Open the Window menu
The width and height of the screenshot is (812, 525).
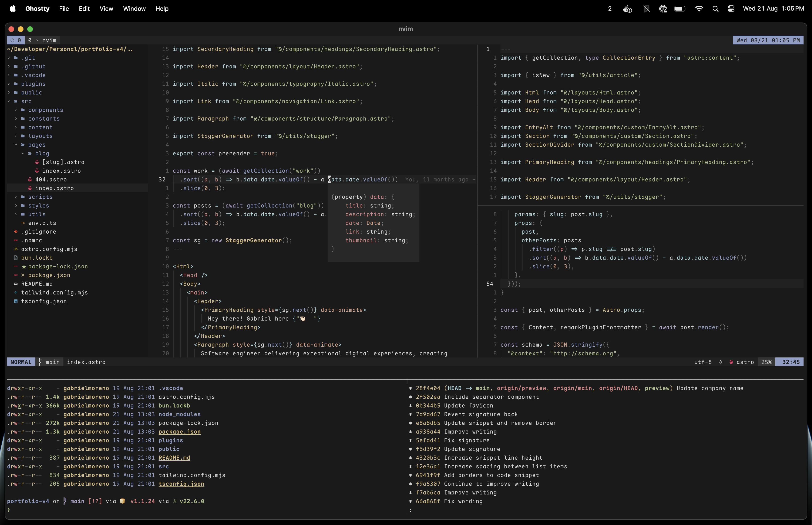pyautogui.click(x=134, y=9)
